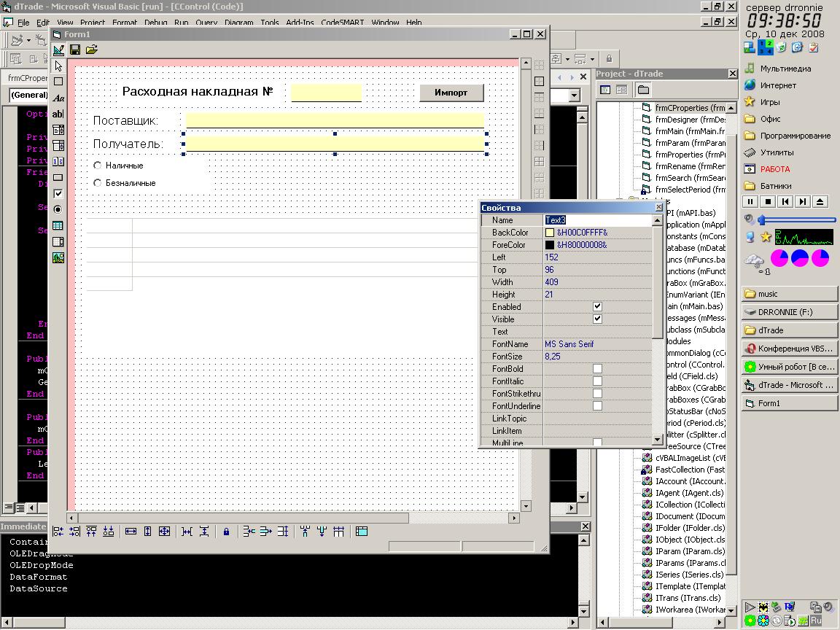Click the invoice number yellow input field

point(326,92)
